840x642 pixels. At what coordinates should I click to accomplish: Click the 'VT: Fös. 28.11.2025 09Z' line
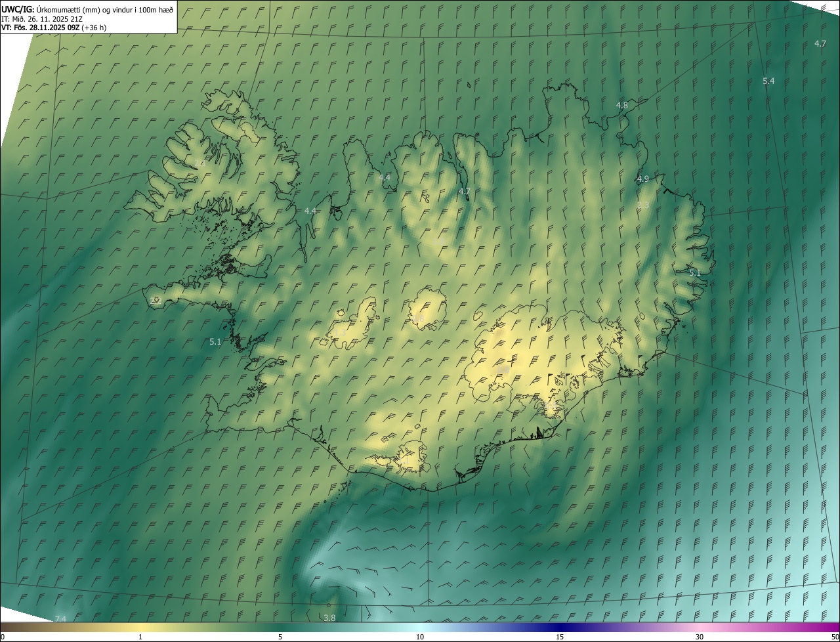pyautogui.click(x=54, y=28)
